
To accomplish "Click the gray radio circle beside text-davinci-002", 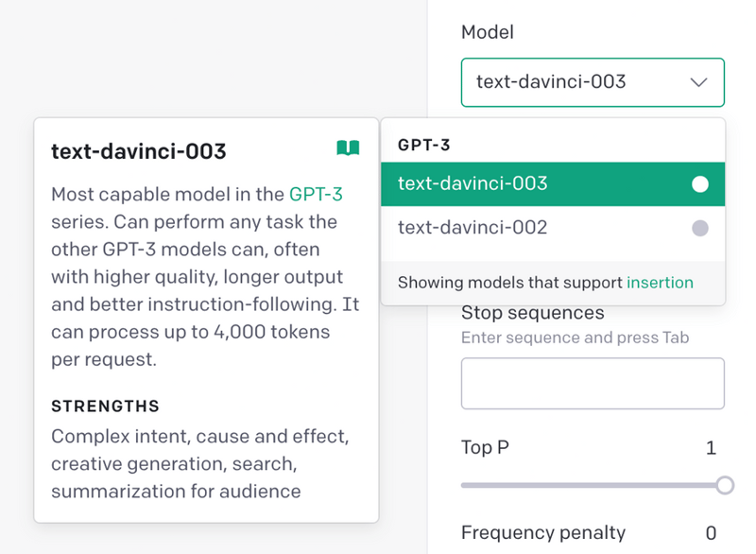I will [x=700, y=228].
